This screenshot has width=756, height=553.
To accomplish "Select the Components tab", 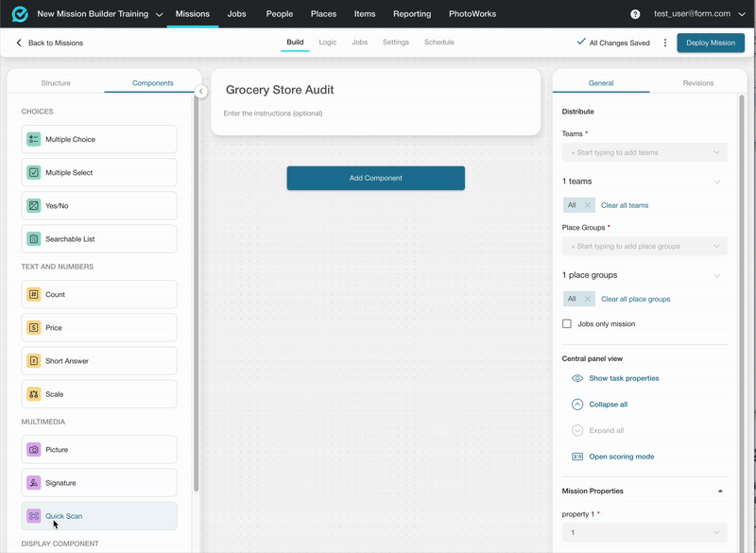I will [x=153, y=83].
